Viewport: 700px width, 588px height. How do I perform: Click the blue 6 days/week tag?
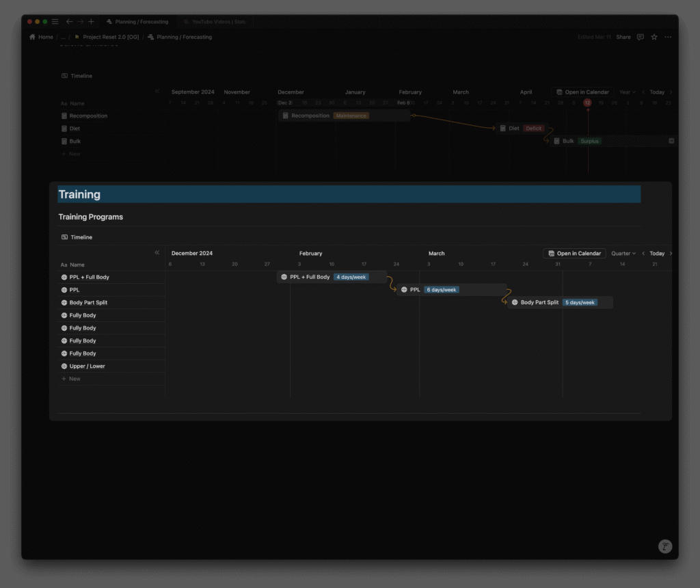(x=441, y=290)
